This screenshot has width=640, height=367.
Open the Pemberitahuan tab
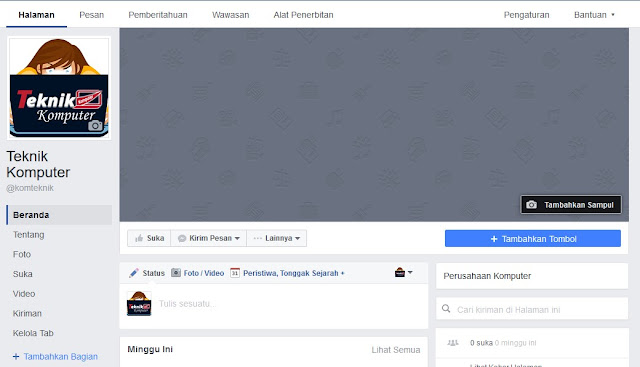(x=158, y=15)
